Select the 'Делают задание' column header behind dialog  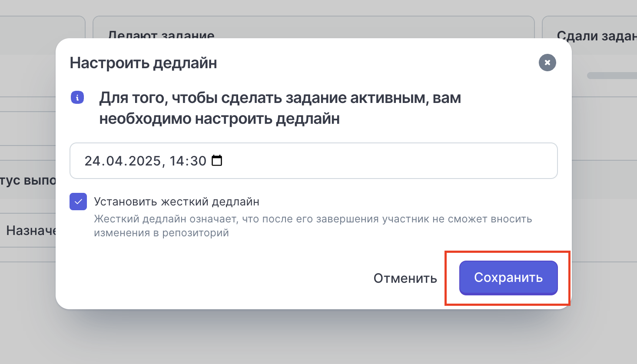(161, 35)
